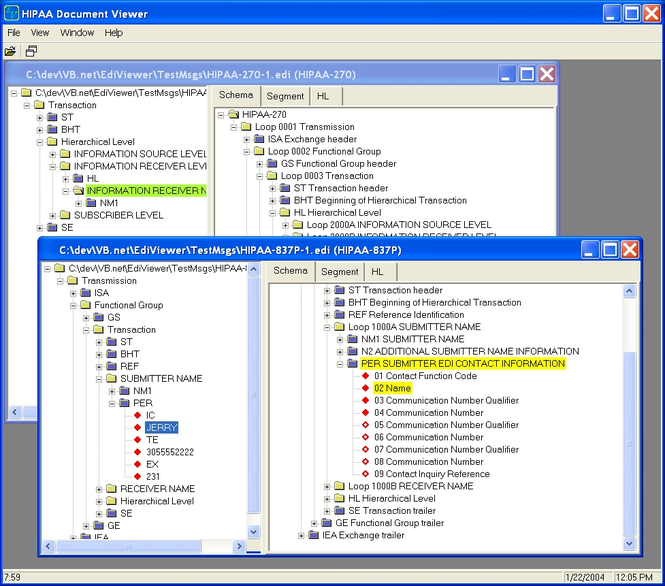The width and height of the screenshot is (665, 586).
Task: Click the 1/22/2004 date in status bar
Action: click(x=585, y=577)
